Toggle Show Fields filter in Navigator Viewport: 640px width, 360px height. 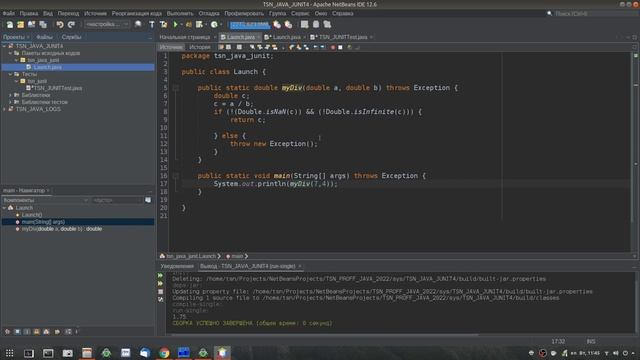tap(17, 331)
